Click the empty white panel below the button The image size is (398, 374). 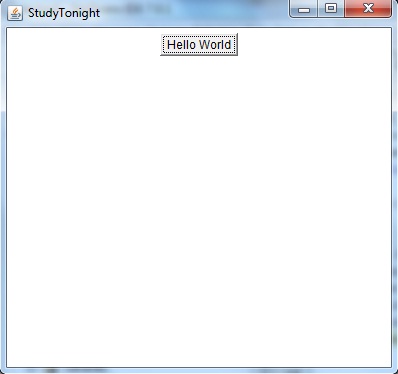tap(199, 210)
